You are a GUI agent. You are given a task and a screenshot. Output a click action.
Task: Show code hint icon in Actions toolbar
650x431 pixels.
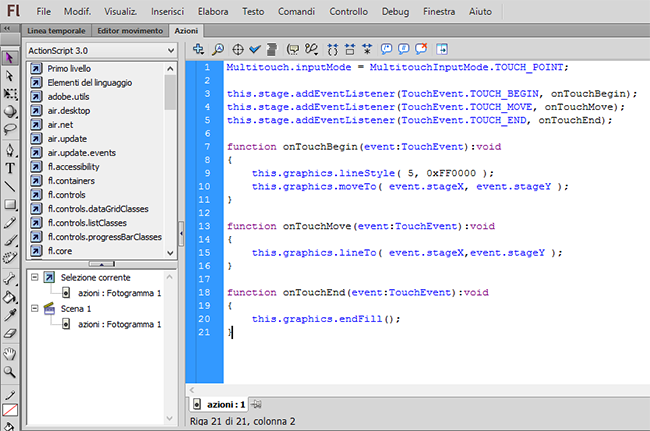pyautogui.click(x=293, y=50)
